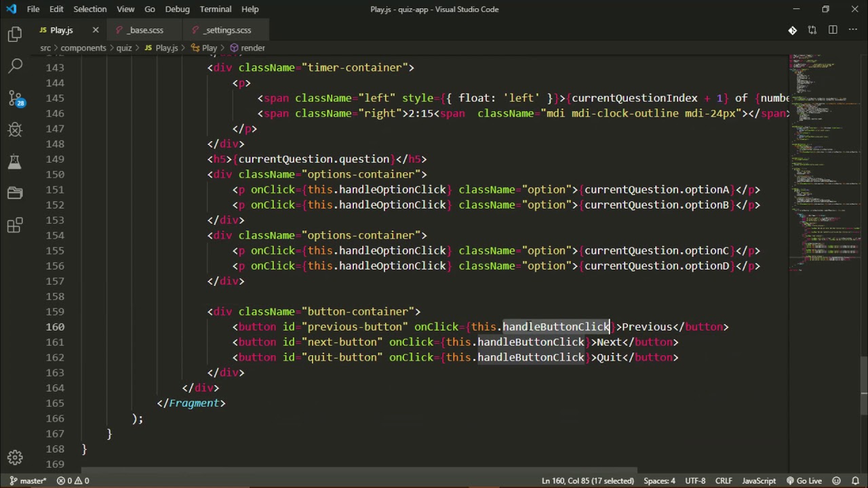Viewport: 868px width, 488px height.
Task: Close the Play.js tab
Action: click(x=96, y=30)
